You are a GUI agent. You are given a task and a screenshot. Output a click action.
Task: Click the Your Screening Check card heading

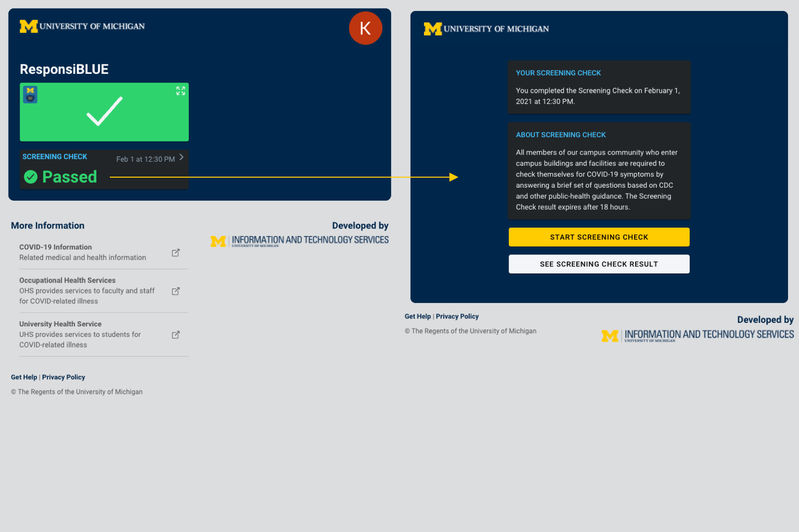(558, 73)
